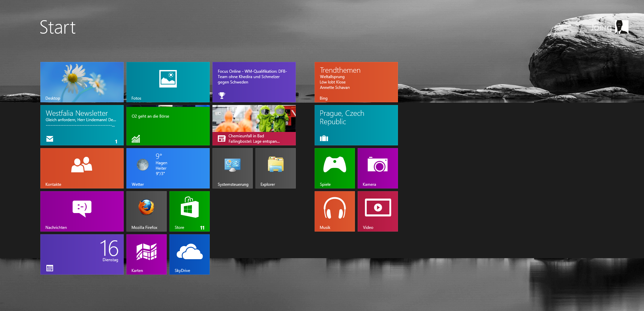Viewport: 644px width, 311px height.
Task: Open the Video player tile
Action: click(378, 211)
